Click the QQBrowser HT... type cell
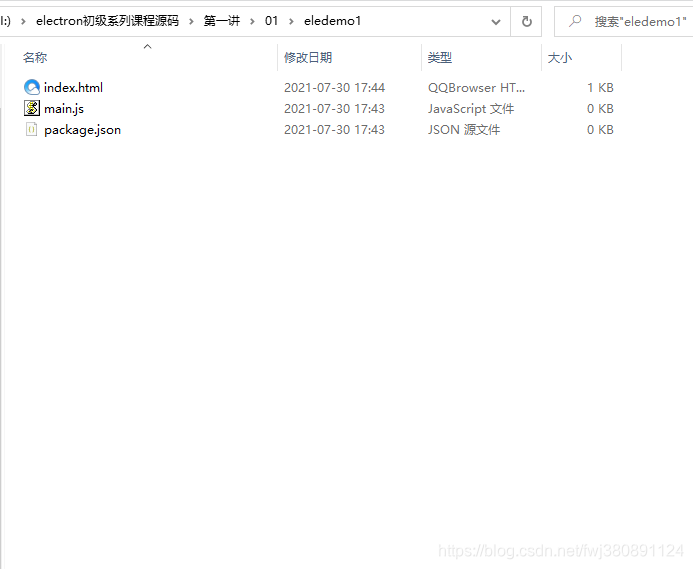 (476, 88)
